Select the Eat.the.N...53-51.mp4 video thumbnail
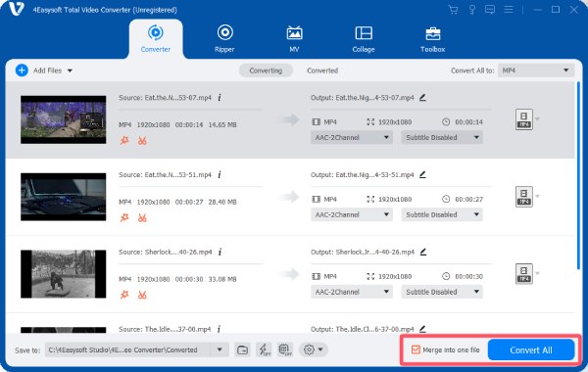The width and height of the screenshot is (588, 372). 64,197
